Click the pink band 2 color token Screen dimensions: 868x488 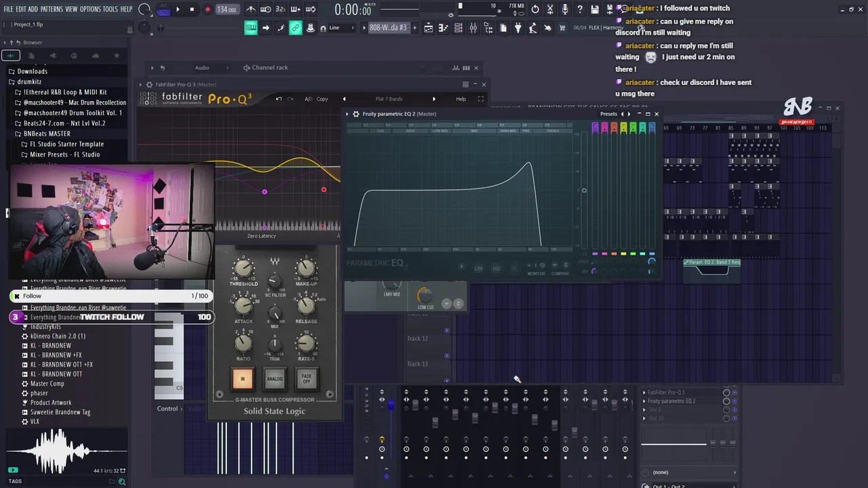coord(604,127)
